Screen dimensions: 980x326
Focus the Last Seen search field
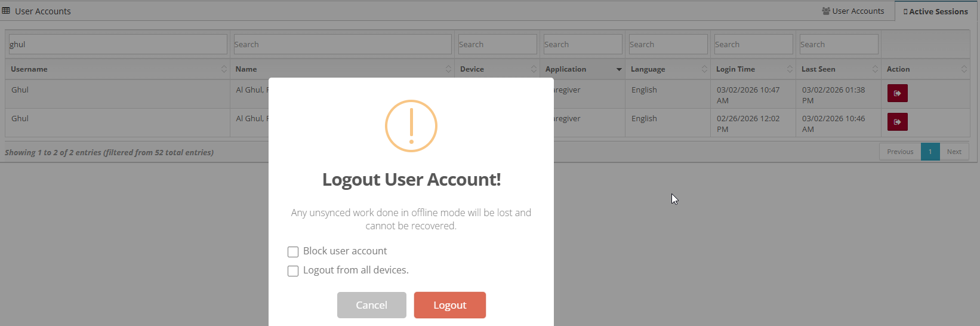coord(839,44)
